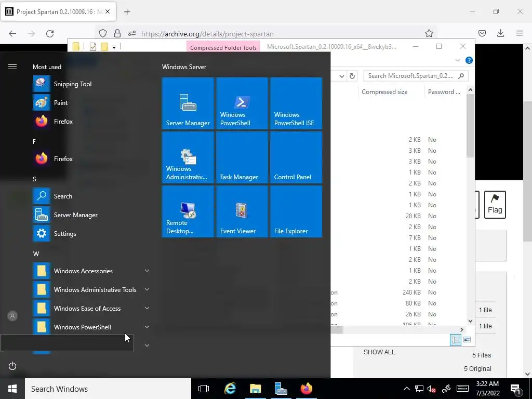Open the Compressed Folder Tools tab
The image size is (532, 399).
coord(223,47)
